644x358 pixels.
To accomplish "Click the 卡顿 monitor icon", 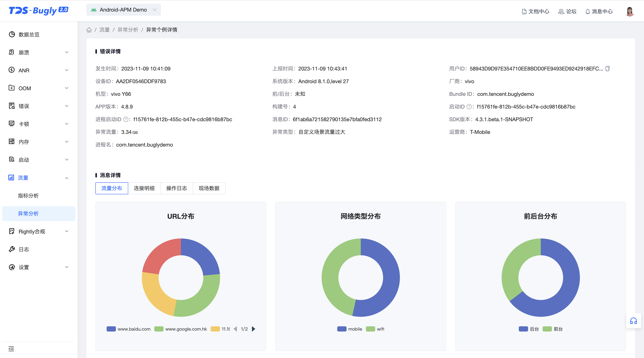I will point(12,124).
